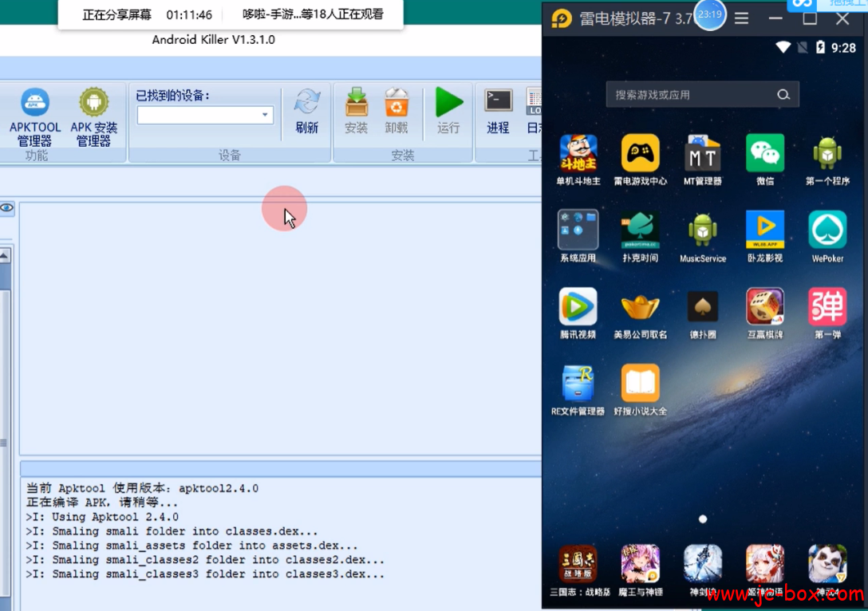868x611 pixels.
Task: Open the LDPlayer game center app
Action: coord(641,155)
